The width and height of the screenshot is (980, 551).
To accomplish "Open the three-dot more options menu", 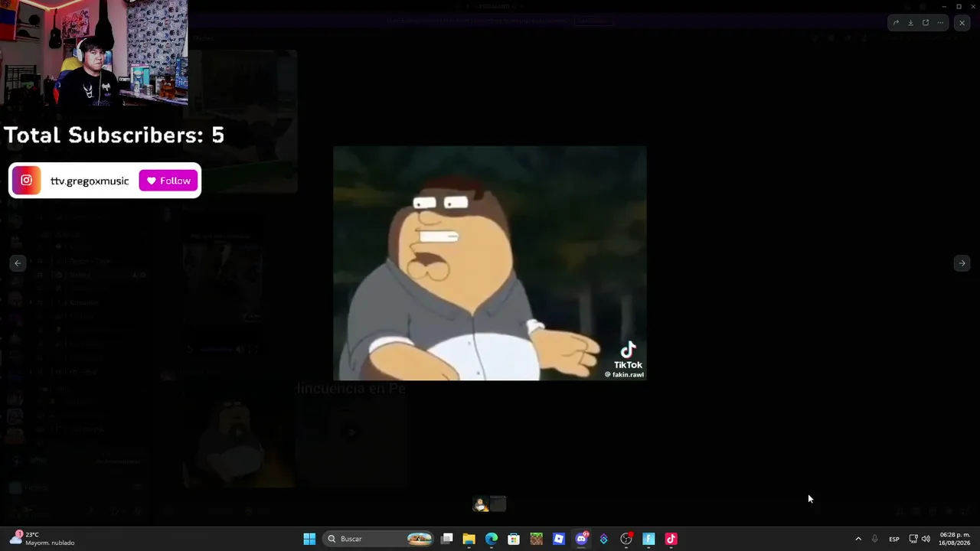I will (x=940, y=23).
